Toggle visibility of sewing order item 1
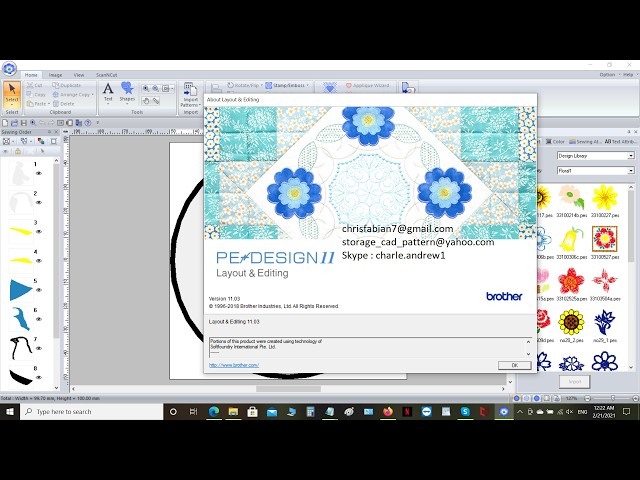Image resolution: width=640 pixels, height=480 pixels. [39, 173]
